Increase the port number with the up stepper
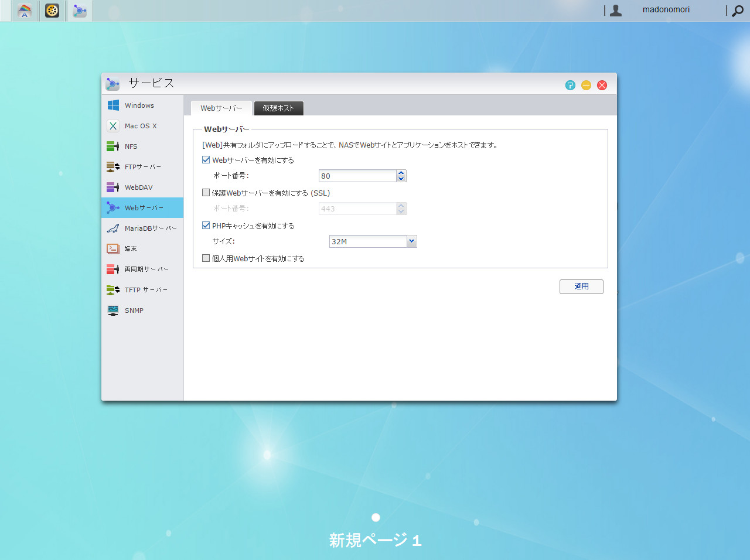Screen dimensions: 750x560 [x=401, y=172]
